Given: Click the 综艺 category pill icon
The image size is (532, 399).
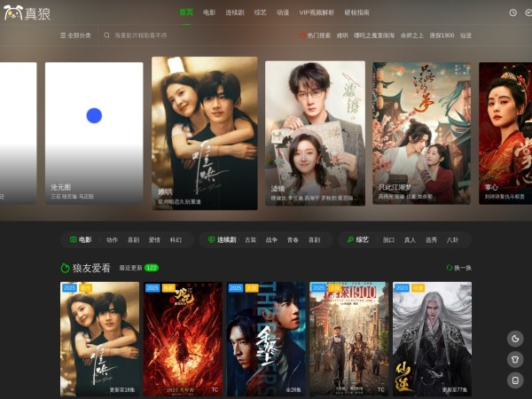Looking at the screenshot, I should point(351,239).
